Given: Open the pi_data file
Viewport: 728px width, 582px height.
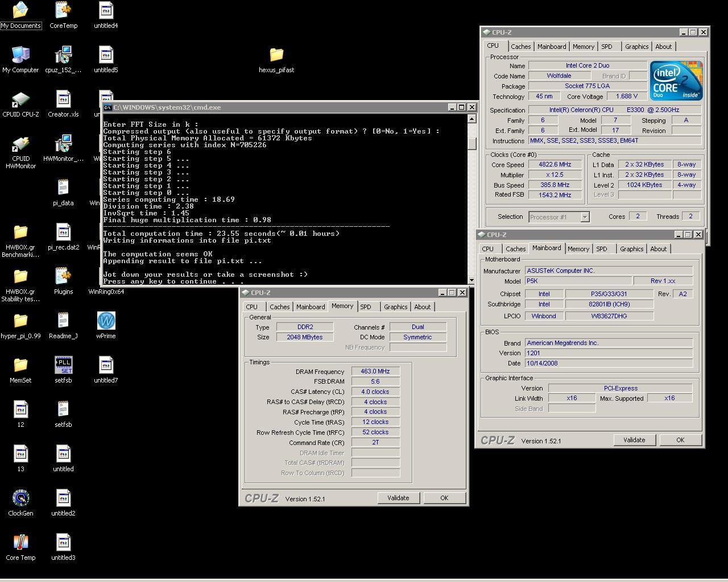Looking at the screenshot, I should (63, 193).
